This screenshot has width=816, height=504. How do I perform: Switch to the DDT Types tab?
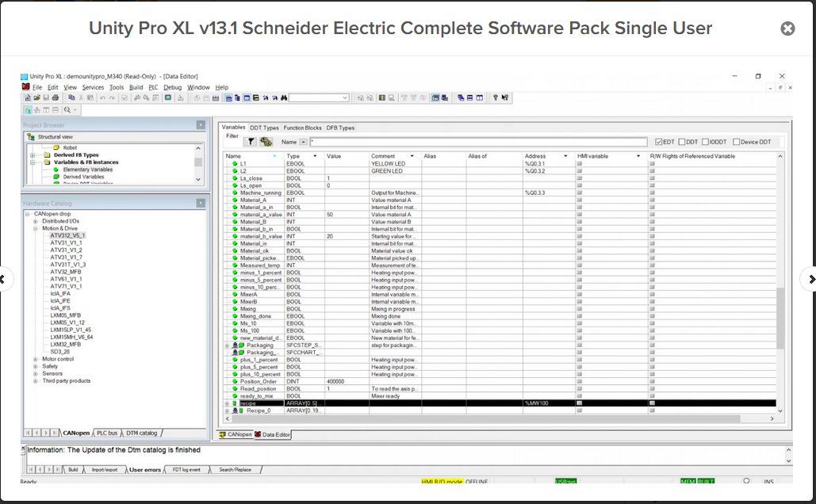[264, 128]
